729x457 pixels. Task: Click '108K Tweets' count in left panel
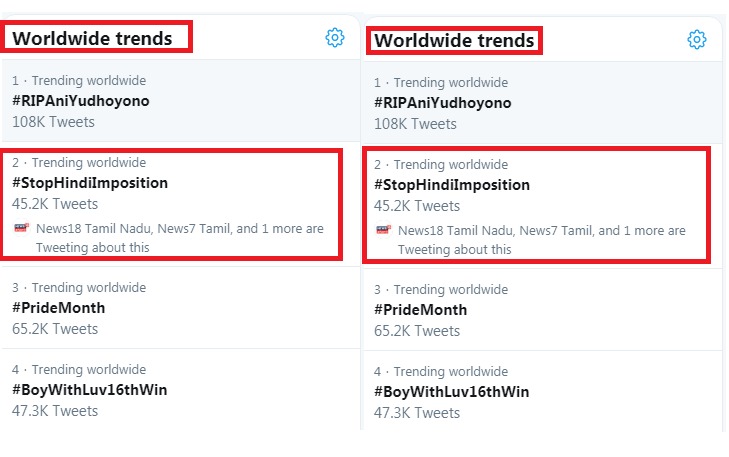tap(53, 122)
